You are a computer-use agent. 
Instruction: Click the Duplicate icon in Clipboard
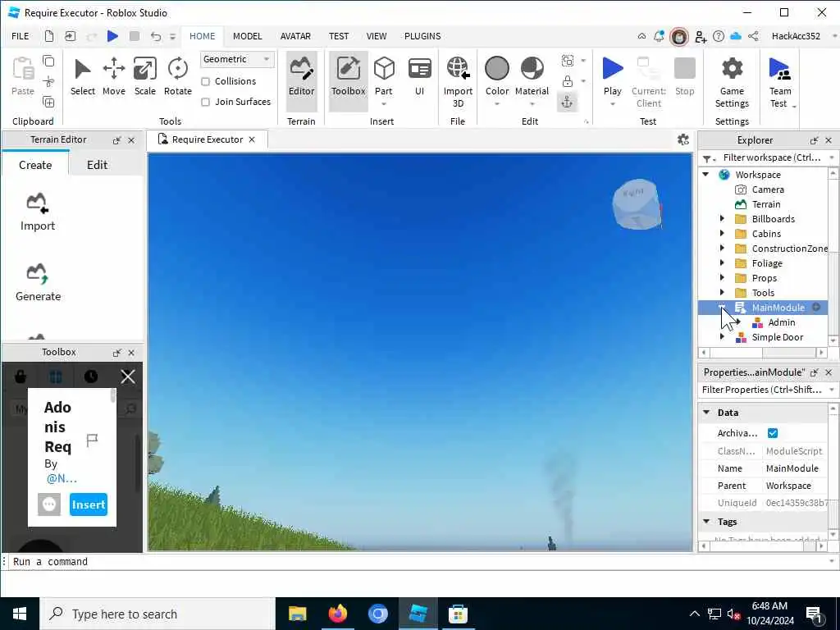48,102
